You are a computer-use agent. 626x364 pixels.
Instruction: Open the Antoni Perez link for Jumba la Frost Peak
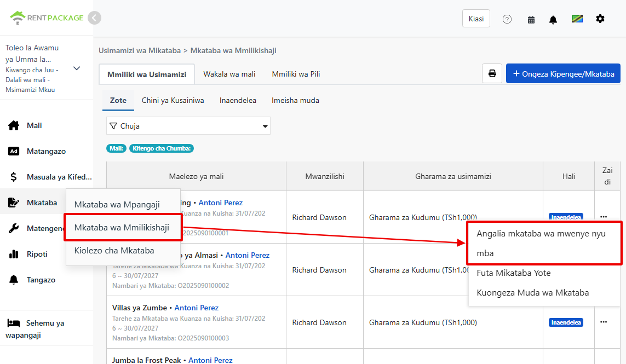(210, 360)
